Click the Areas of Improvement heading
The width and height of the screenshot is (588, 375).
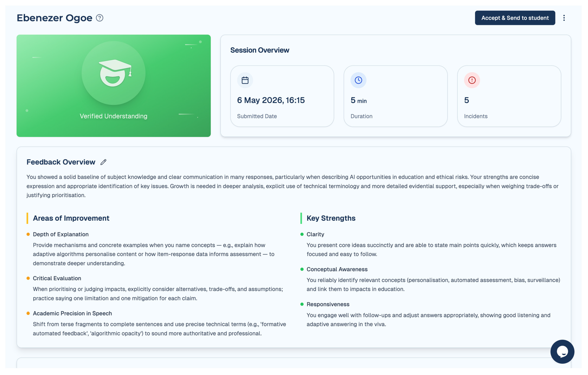[71, 218]
